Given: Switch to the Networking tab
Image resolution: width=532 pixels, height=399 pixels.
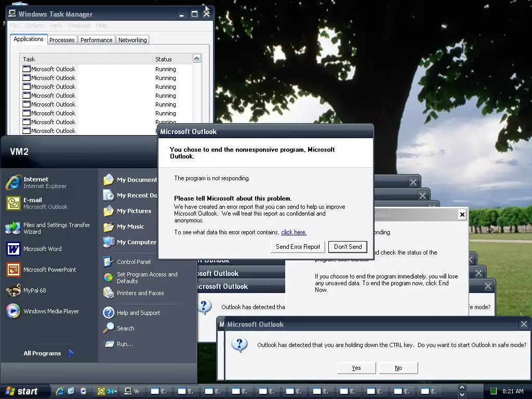Looking at the screenshot, I should pyautogui.click(x=132, y=40).
